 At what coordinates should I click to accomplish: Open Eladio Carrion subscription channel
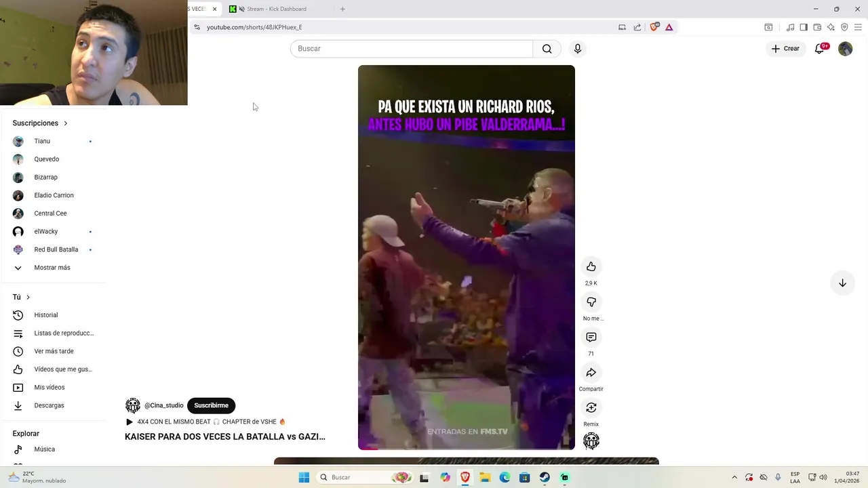pos(53,195)
